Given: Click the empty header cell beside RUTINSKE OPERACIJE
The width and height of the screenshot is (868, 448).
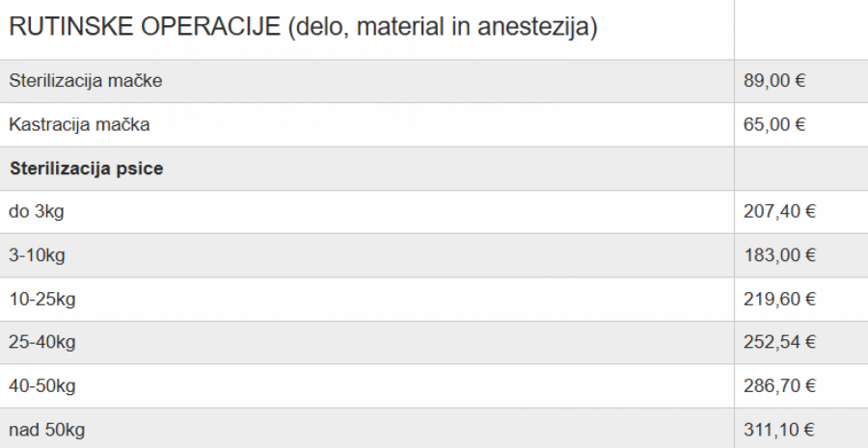Looking at the screenshot, I should (801, 30).
